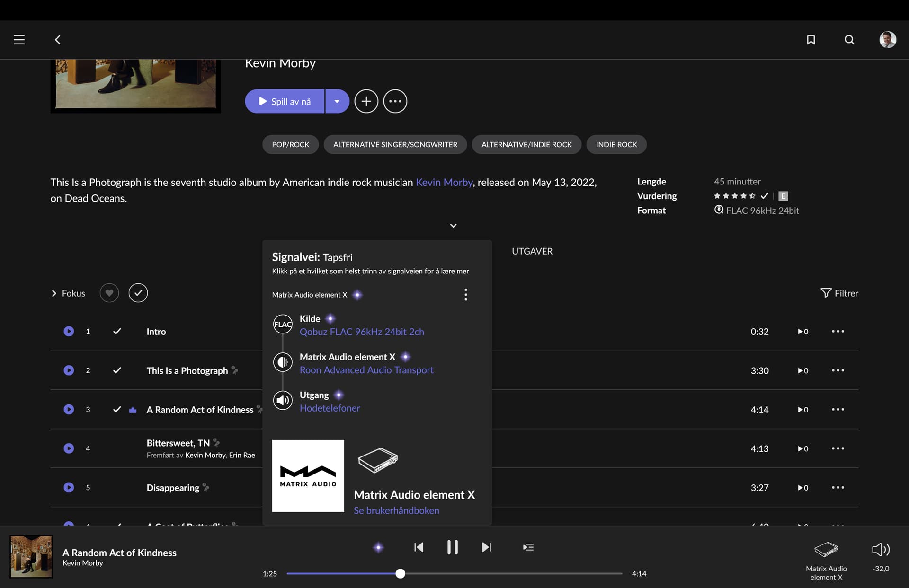Click Qobuz FLAC 96kHz 24bit 2ch step
This screenshot has width=909, height=588.
pyautogui.click(x=362, y=332)
